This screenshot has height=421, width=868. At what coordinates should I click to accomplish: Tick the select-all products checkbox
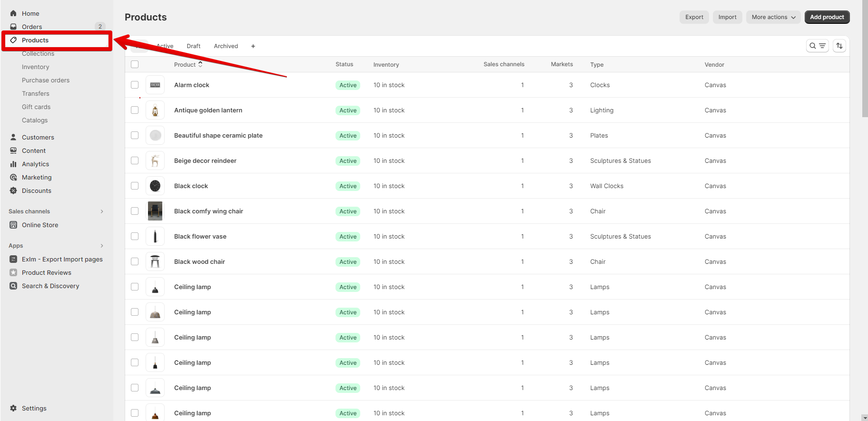tap(135, 64)
